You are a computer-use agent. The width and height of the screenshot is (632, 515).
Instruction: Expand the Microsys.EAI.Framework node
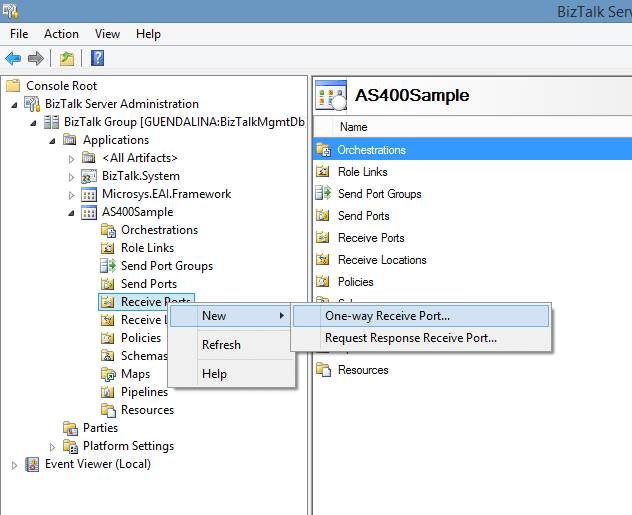pyautogui.click(x=71, y=195)
